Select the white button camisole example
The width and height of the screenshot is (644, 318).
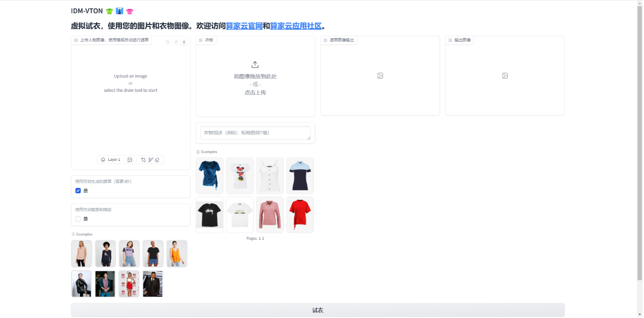[270, 176]
